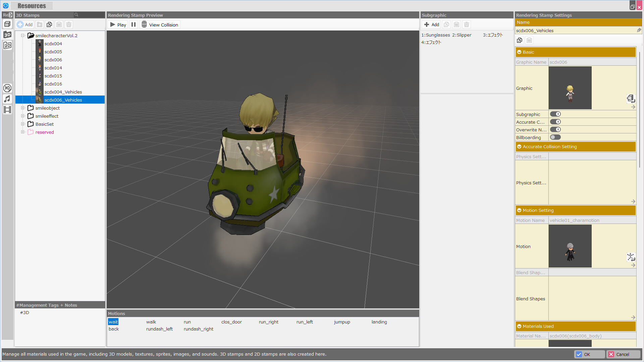
Task: Enable the Billboarding toggle
Action: tap(555, 137)
